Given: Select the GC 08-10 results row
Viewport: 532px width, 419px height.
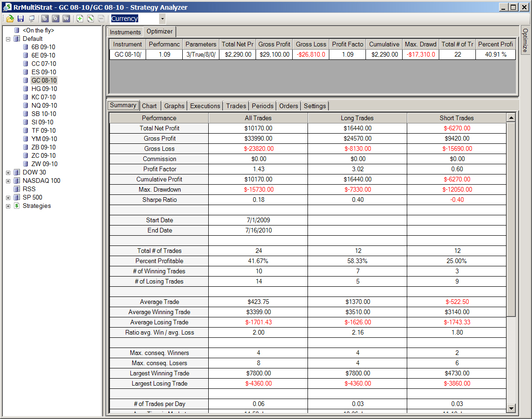Looking at the screenshot, I should pos(313,54).
